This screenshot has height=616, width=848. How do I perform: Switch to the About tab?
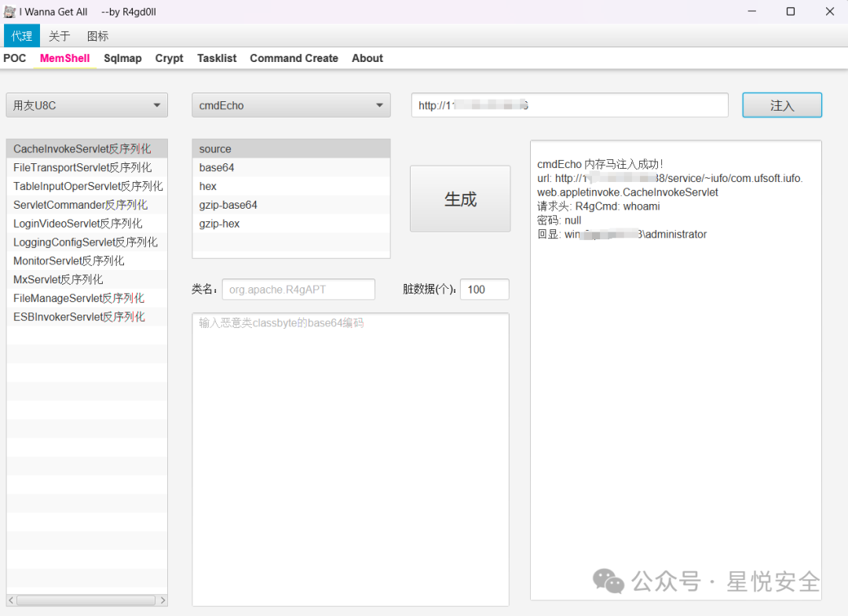coord(367,58)
